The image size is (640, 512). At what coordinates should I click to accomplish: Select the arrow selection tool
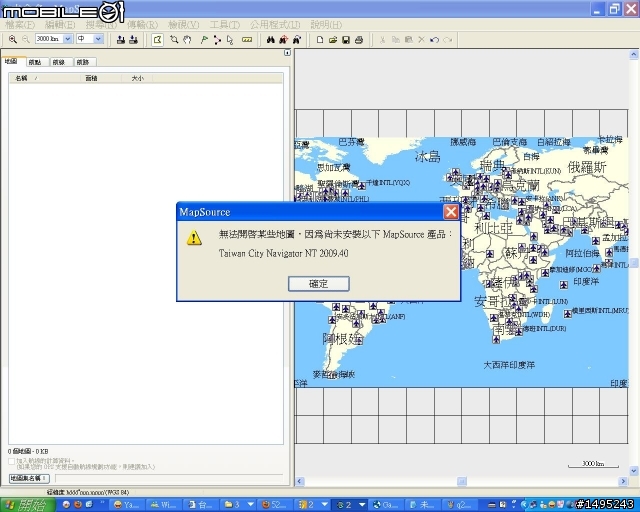230,40
